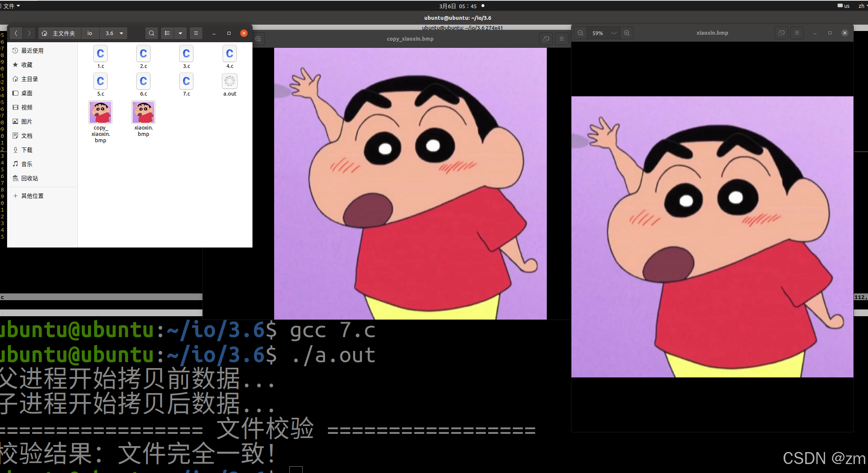This screenshot has width=868, height=473.
Task: Click the search icon in file manager
Action: point(151,33)
